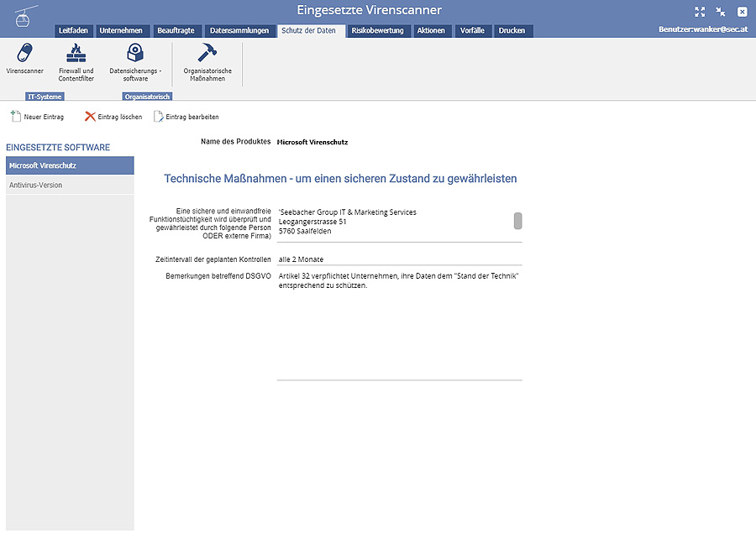Delete entry with red X icon
The width and height of the screenshot is (756, 544).
pyautogui.click(x=90, y=117)
